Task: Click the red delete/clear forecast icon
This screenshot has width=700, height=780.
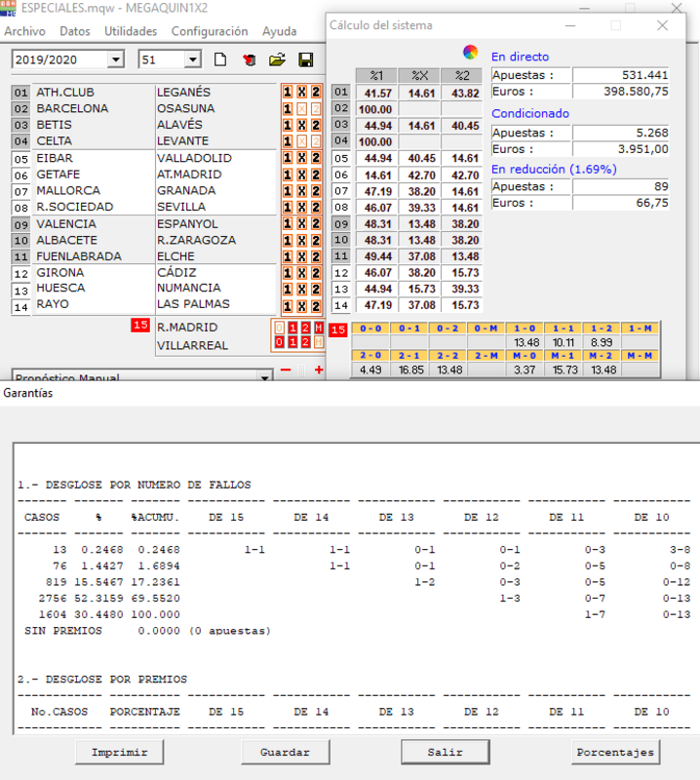Action: pyautogui.click(x=250, y=60)
